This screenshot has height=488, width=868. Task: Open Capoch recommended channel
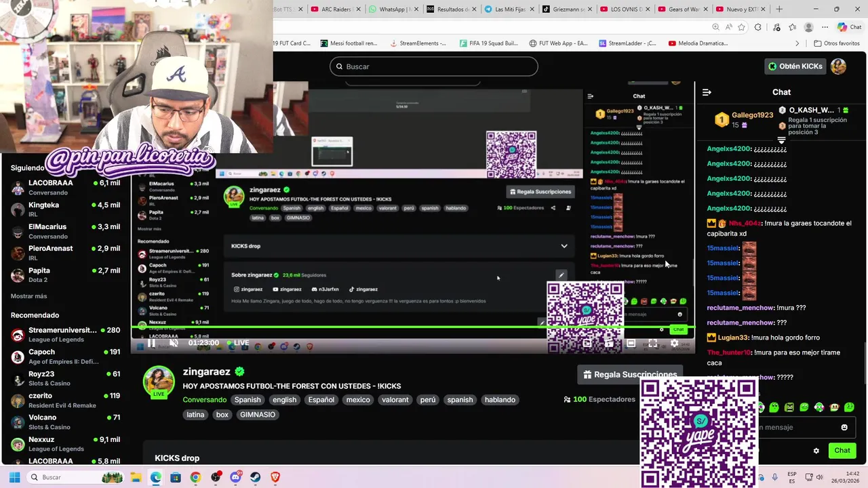tap(65, 357)
